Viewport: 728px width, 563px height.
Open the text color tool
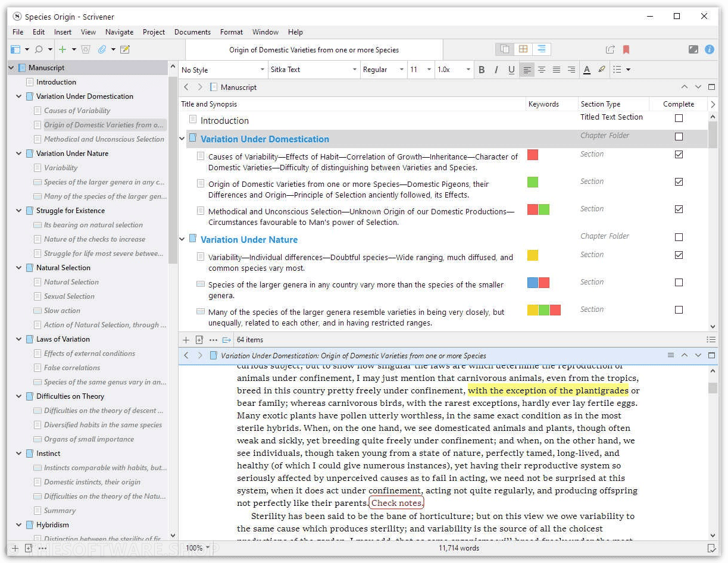(587, 70)
